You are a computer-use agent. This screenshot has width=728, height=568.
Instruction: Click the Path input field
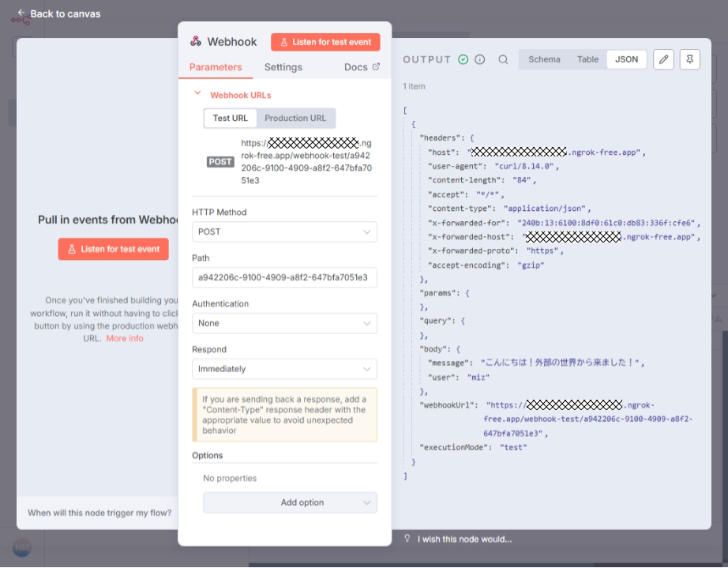pos(284,278)
